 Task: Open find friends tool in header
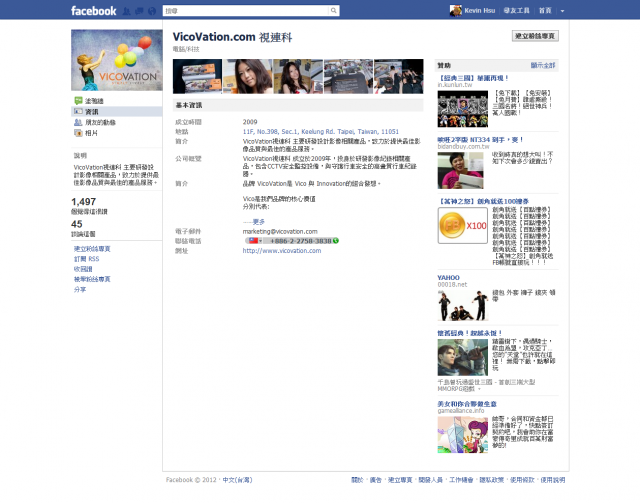click(x=516, y=11)
